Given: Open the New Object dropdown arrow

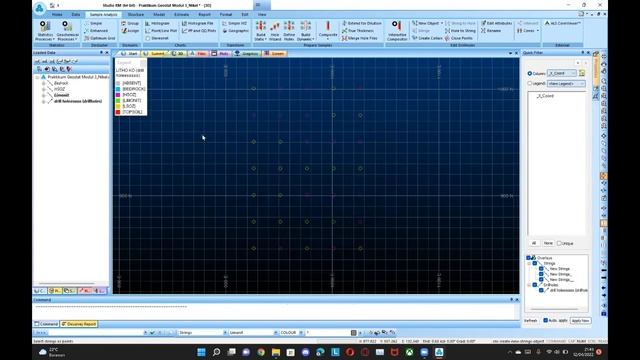Looking at the screenshot, I should tap(442, 23).
